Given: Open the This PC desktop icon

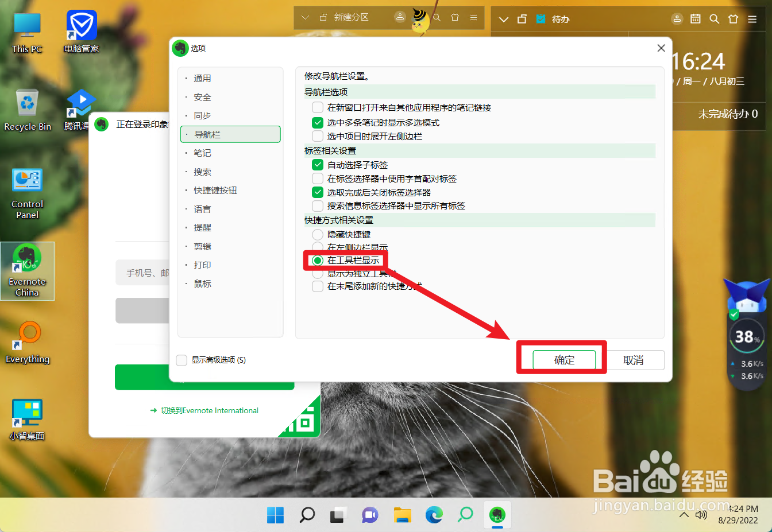Looking at the screenshot, I should pos(27,33).
